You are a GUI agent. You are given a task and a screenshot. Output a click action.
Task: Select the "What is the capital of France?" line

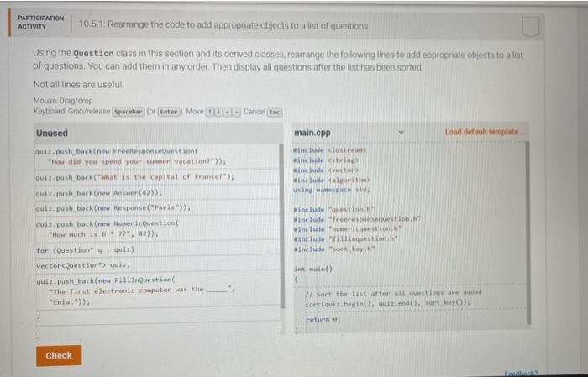pyautogui.click(x=158, y=177)
